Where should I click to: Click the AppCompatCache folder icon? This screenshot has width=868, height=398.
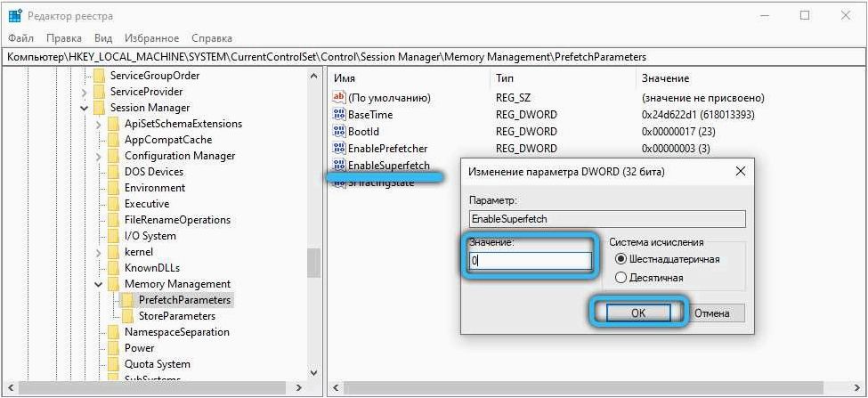pos(113,140)
